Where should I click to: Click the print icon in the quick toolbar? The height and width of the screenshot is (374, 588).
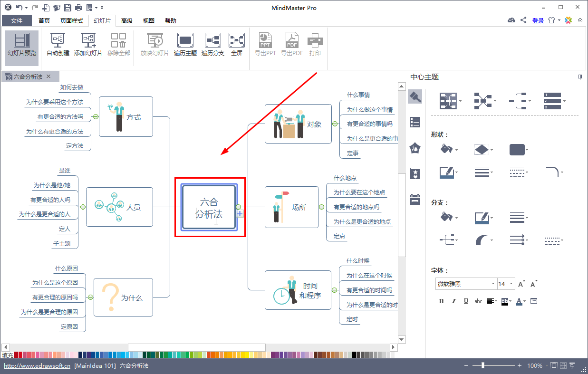(78, 8)
